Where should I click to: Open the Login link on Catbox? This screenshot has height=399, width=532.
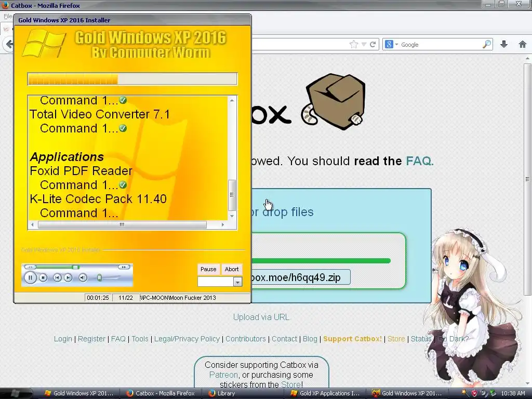coord(63,339)
